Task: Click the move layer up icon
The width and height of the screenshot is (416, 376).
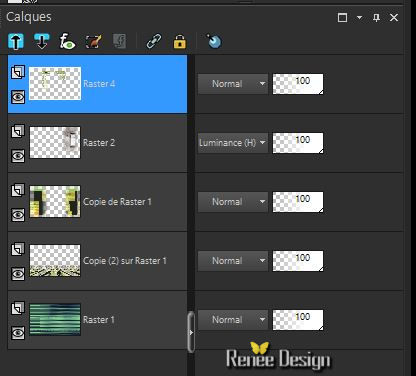Action: (16, 42)
